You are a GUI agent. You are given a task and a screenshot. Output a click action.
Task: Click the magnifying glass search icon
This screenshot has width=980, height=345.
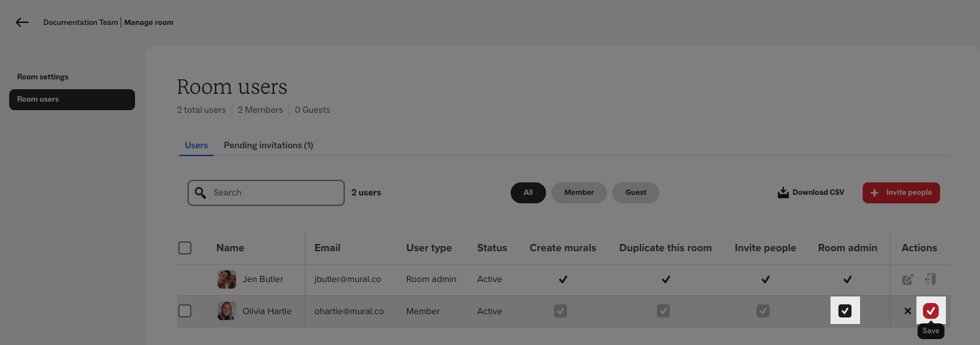coord(201,193)
